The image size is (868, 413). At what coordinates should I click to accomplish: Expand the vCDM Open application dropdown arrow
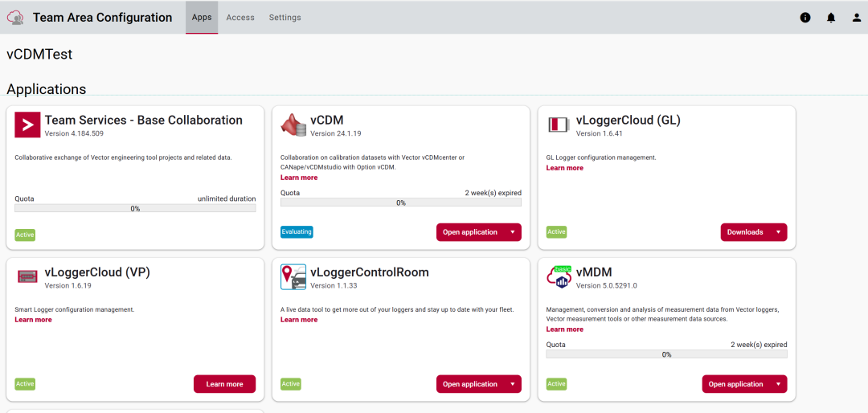click(x=513, y=232)
